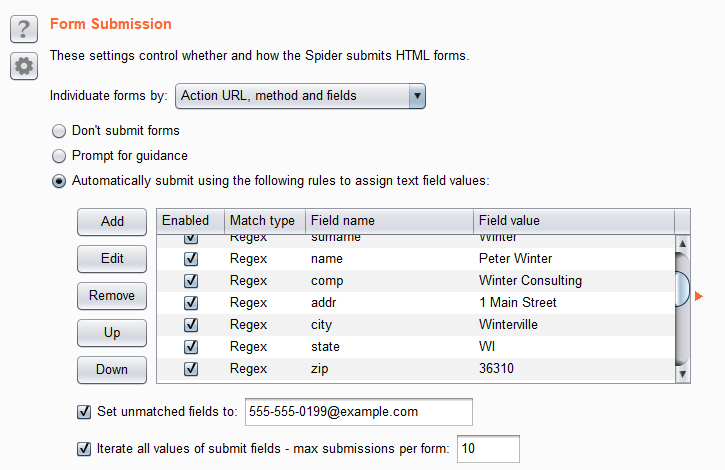The height and width of the screenshot is (470, 725).
Task: Open the help question mark icon
Action: click(23, 26)
